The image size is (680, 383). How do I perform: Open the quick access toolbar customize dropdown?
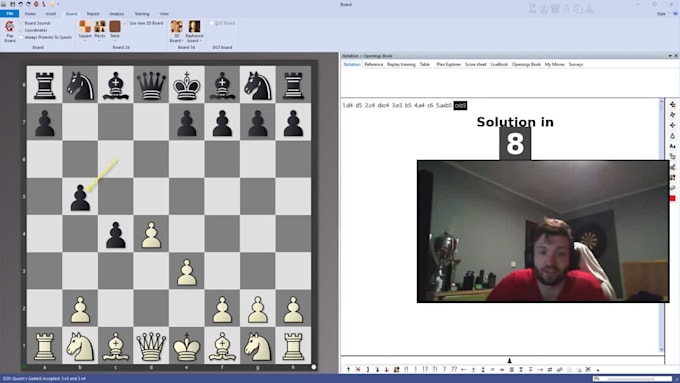[x=58, y=4]
